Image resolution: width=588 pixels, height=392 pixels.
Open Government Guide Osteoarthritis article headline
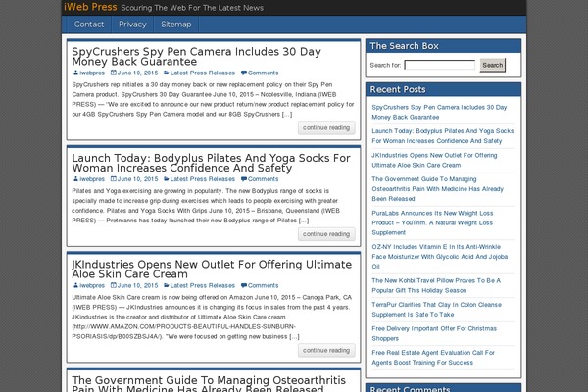click(x=209, y=383)
